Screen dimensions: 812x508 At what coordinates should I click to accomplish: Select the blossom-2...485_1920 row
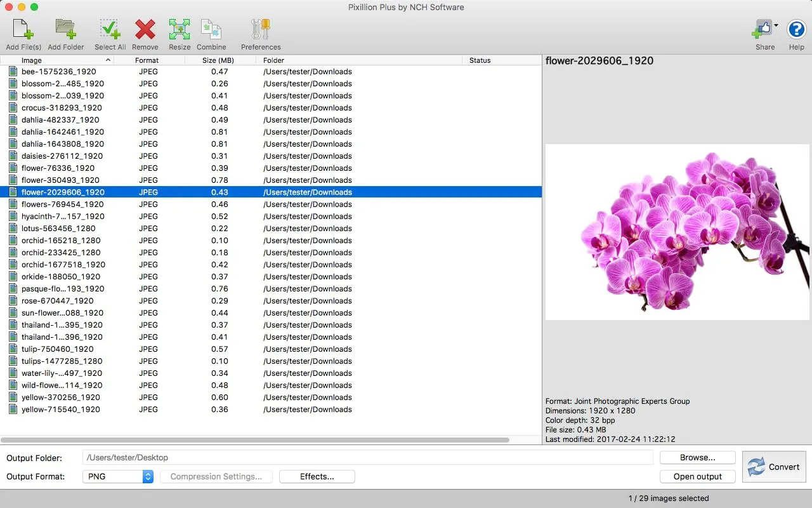coord(271,84)
